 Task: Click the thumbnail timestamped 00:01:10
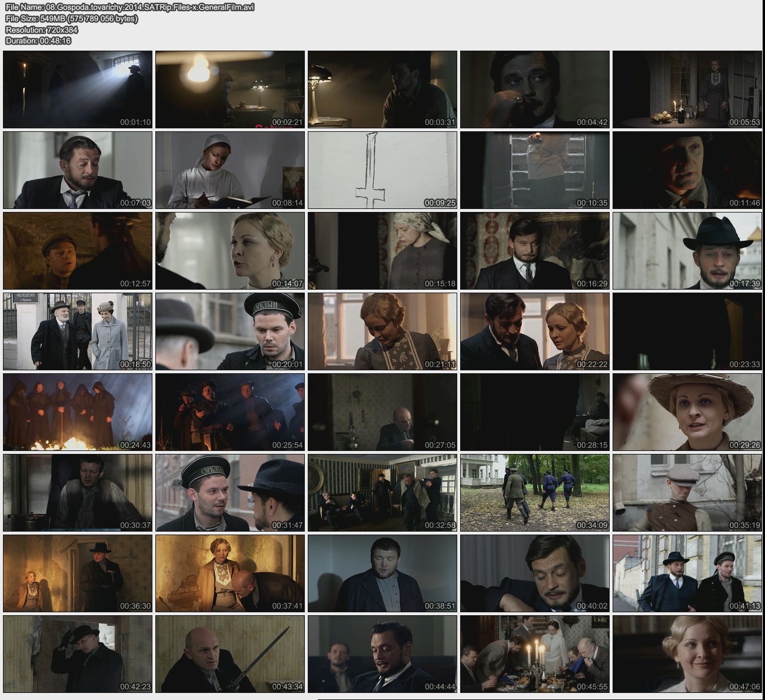click(x=78, y=89)
